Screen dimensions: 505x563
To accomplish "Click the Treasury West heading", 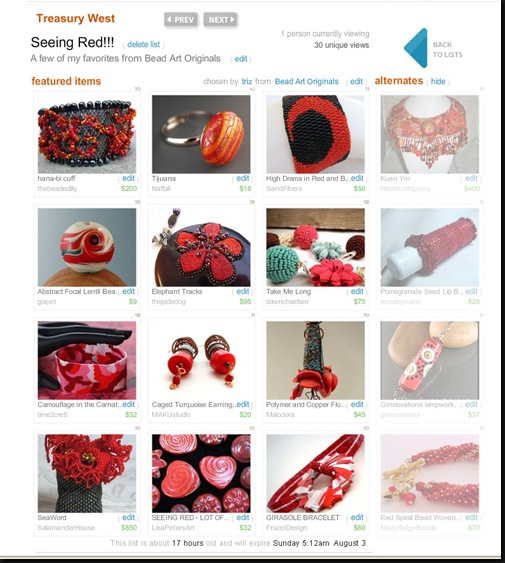I will coord(75,18).
